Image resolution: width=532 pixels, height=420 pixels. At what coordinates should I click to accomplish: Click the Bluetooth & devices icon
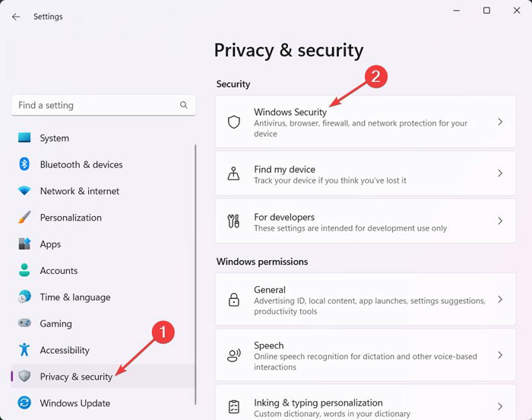[24, 164]
